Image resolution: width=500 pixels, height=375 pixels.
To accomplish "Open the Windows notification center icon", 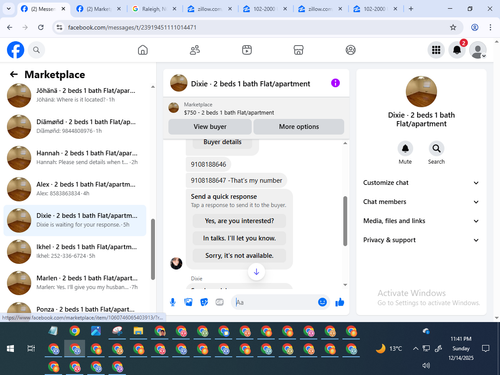I will coord(486,349).
